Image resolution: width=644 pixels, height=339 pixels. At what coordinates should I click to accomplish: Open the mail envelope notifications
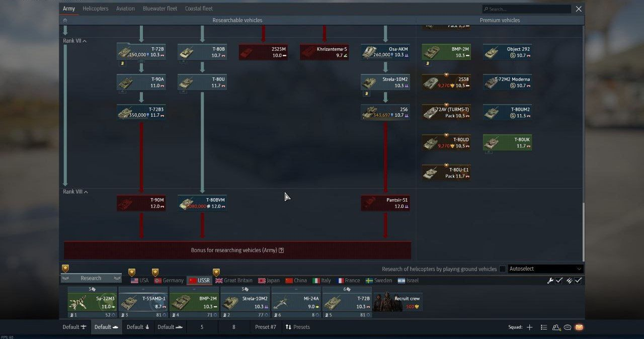click(579, 327)
